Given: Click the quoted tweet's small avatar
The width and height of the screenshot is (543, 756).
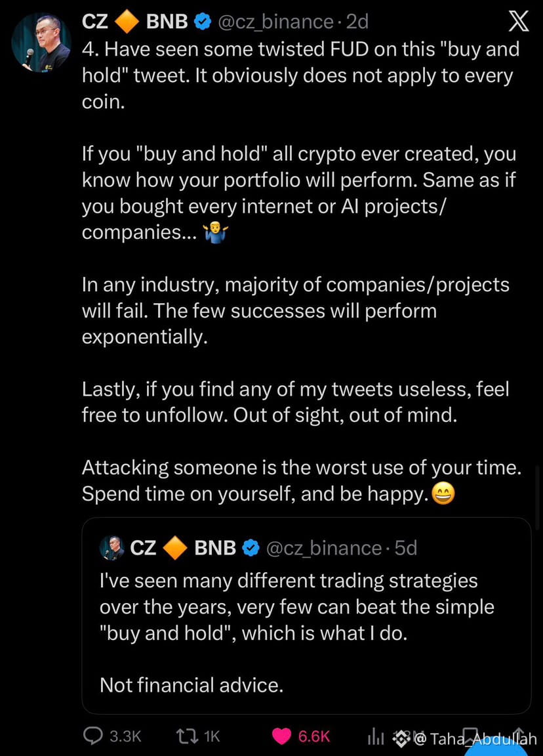Looking at the screenshot, I should (x=112, y=548).
